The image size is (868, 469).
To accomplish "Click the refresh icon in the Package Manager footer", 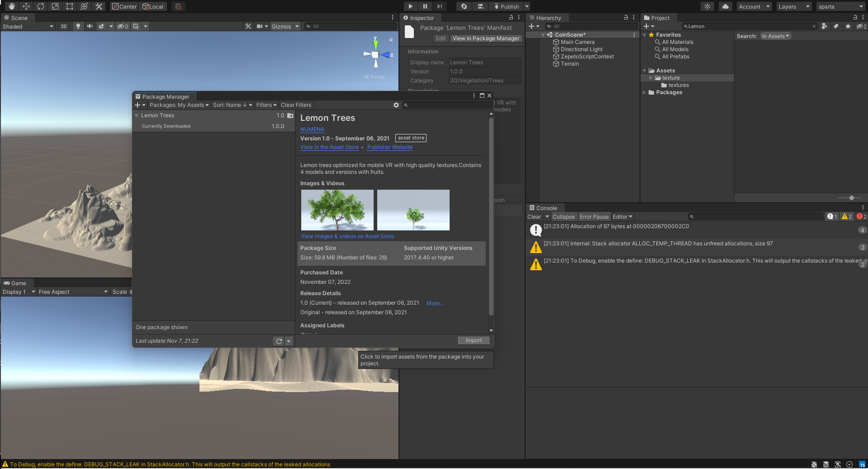I will pyautogui.click(x=279, y=341).
